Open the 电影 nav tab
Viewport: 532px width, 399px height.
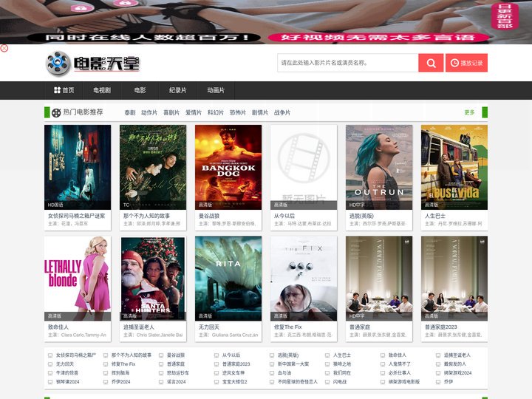click(x=140, y=90)
